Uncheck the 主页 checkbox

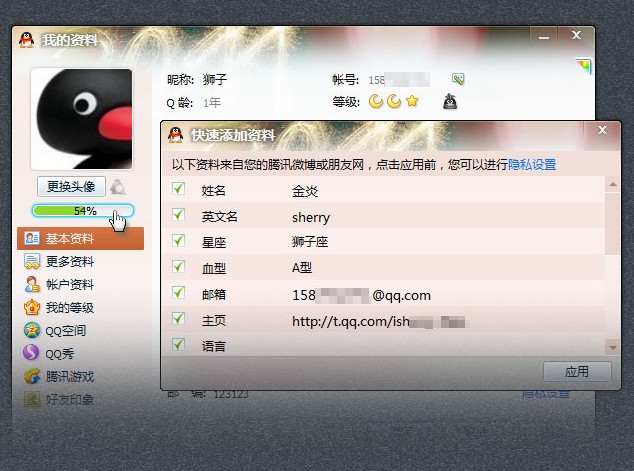pyautogui.click(x=178, y=319)
